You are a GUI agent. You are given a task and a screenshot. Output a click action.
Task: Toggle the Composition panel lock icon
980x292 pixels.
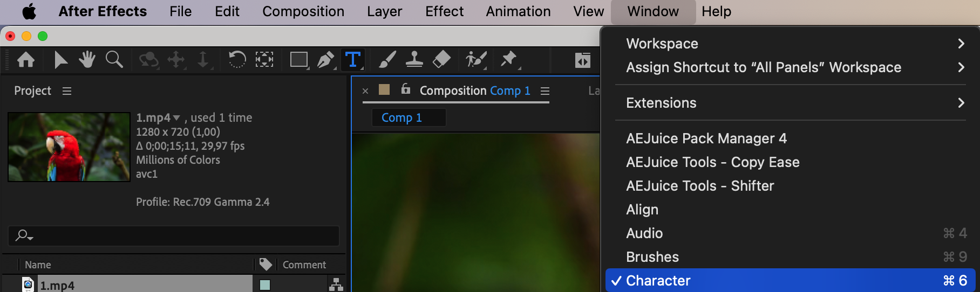(406, 89)
